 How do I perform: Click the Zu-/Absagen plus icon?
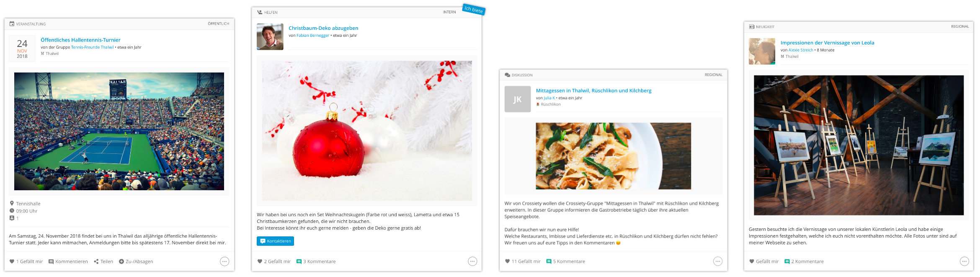pos(121,261)
